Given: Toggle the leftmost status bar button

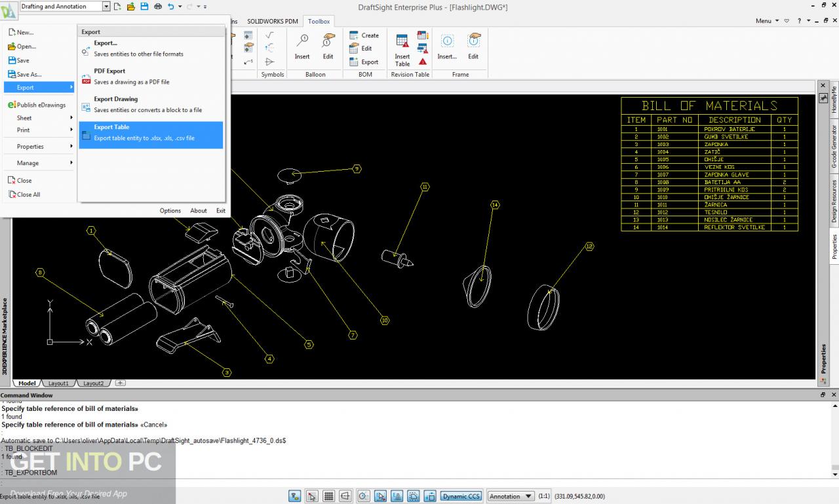Looking at the screenshot, I should click(295, 496).
